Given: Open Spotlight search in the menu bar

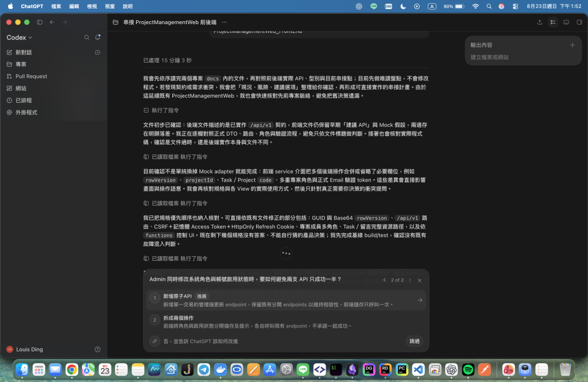Looking at the screenshot, I should click(x=489, y=6).
